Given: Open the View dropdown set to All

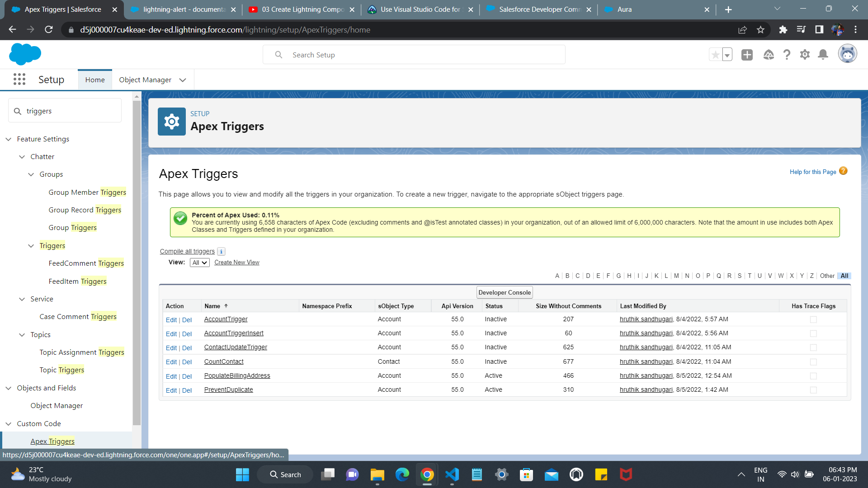Looking at the screenshot, I should click(199, 263).
